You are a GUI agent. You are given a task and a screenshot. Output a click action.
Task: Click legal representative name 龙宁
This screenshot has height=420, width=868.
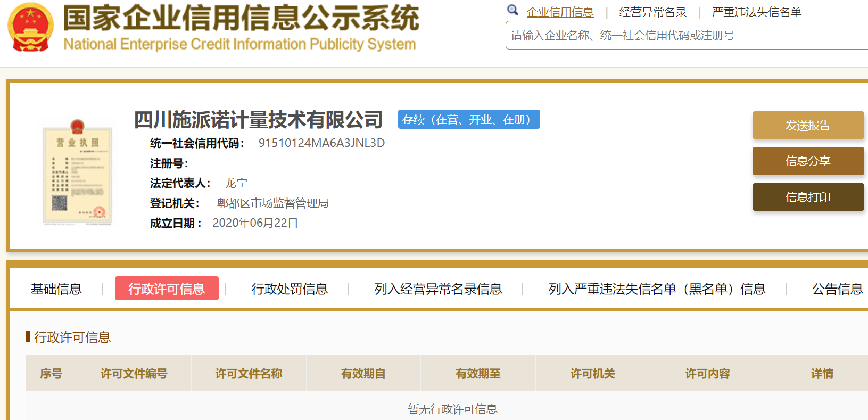coord(236,183)
